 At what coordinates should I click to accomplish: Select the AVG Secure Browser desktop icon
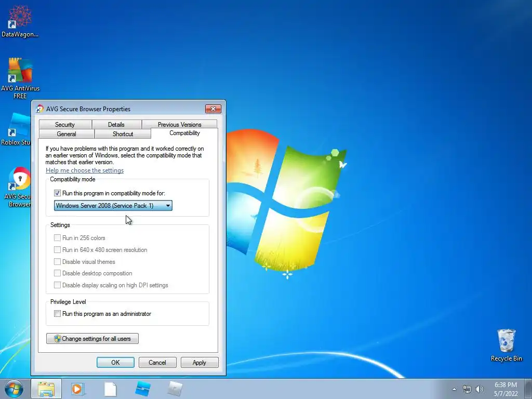click(17, 187)
